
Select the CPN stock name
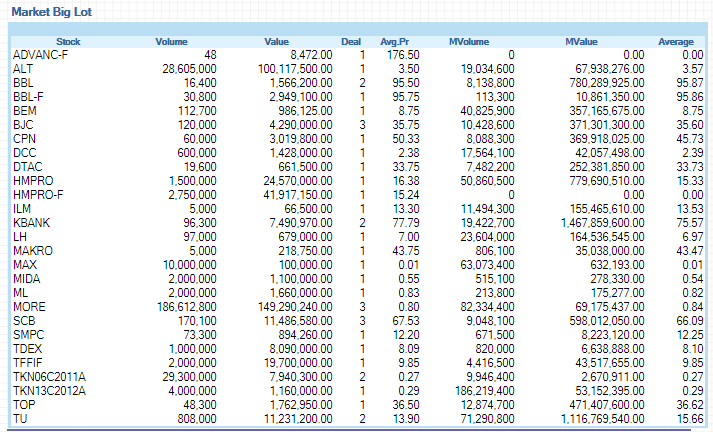[24, 139]
